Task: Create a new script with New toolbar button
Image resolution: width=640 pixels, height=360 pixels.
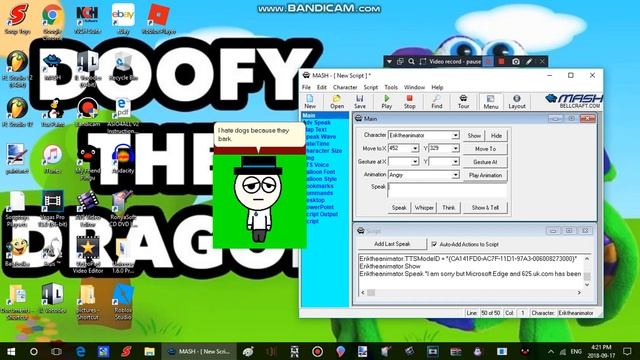Action: 310,102
